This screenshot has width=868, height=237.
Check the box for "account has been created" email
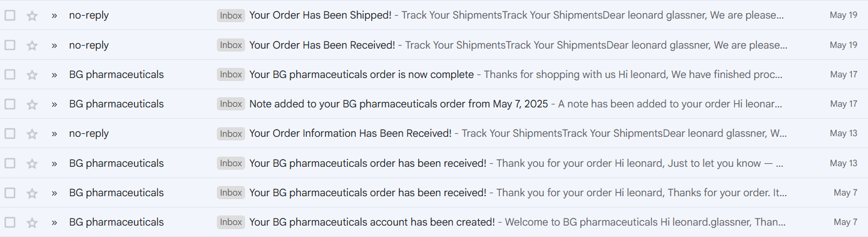10,223
